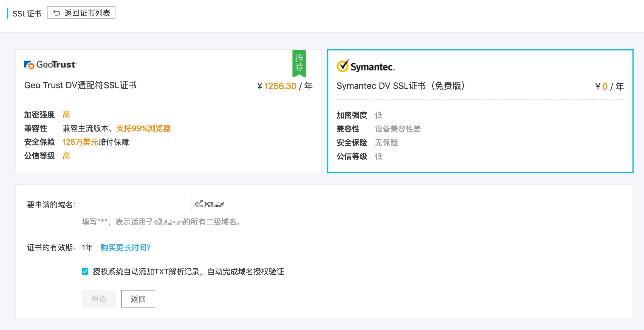
Task: Focus the 要申请的域名 input field
Action: tap(137, 204)
